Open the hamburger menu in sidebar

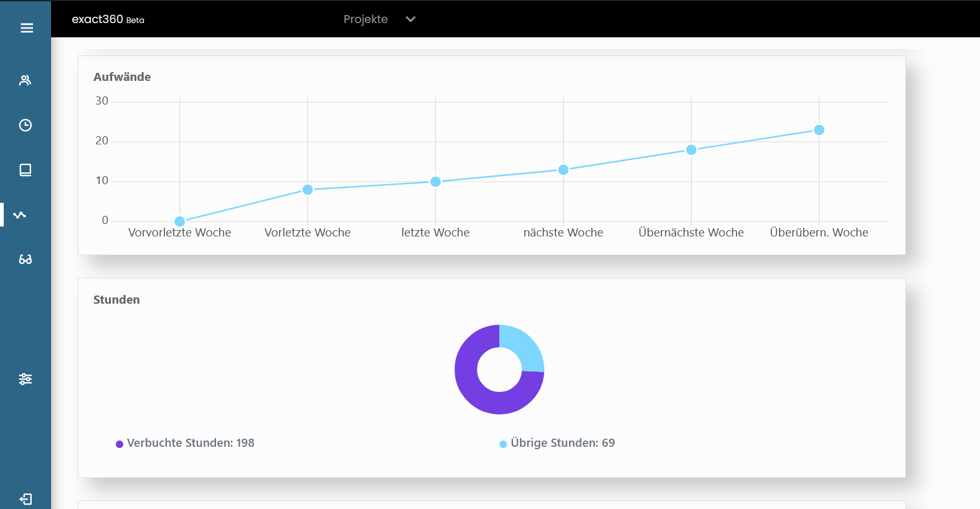(26, 28)
